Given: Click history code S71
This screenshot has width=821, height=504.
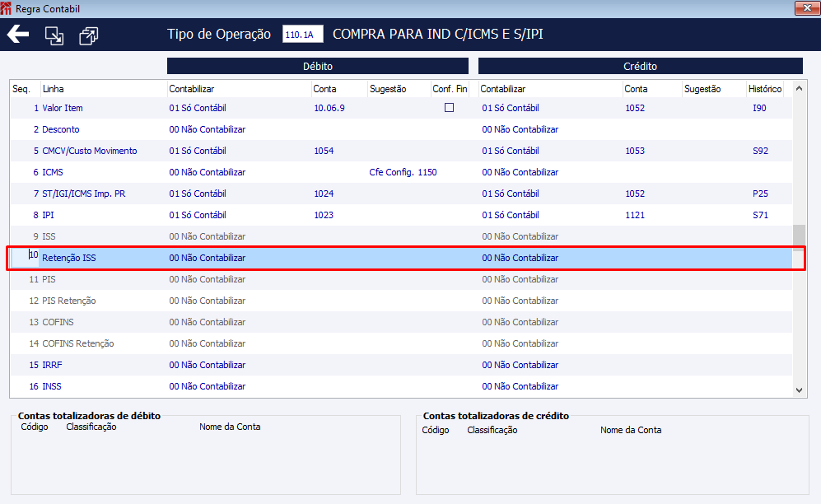Looking at the screenshot, I should (760, 215).
